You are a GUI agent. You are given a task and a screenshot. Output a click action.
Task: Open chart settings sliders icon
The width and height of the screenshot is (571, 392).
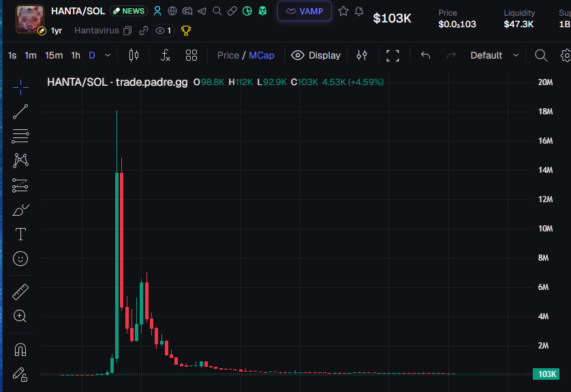(x=362, y=55)
